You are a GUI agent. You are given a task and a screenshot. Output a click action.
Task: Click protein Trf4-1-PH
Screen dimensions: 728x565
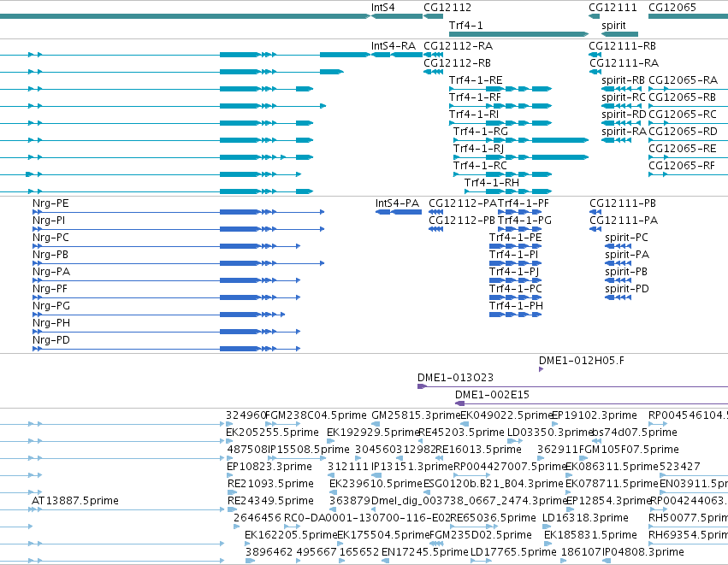(516, 307)
